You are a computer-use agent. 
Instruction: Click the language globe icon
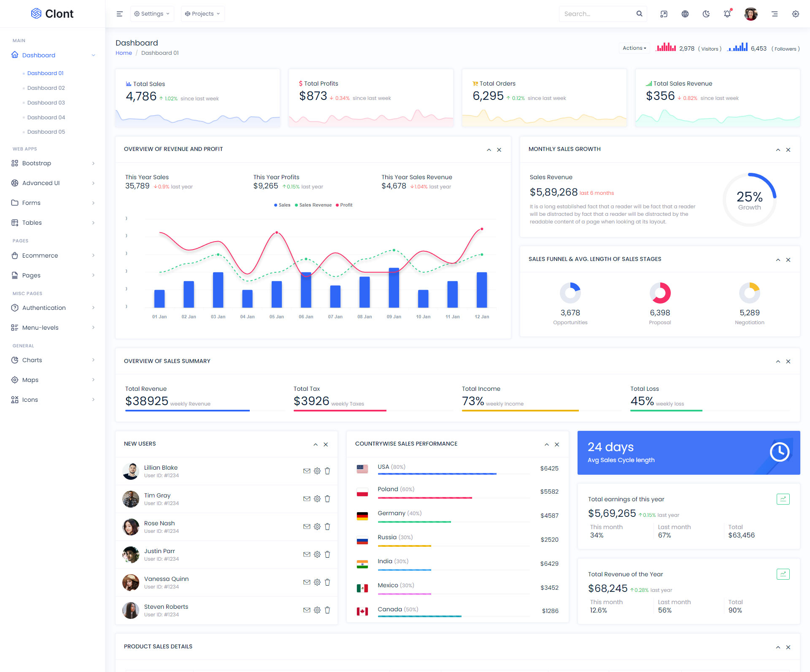pos(685,14)
